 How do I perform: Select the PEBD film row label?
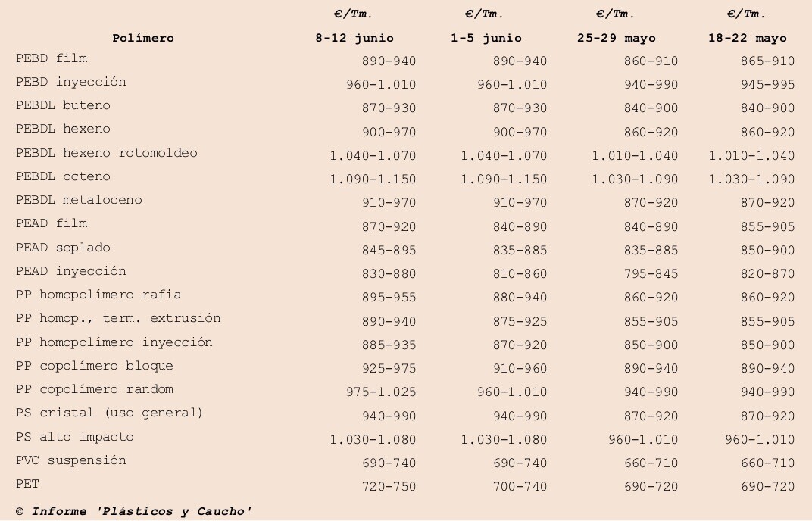coord(52,58)
